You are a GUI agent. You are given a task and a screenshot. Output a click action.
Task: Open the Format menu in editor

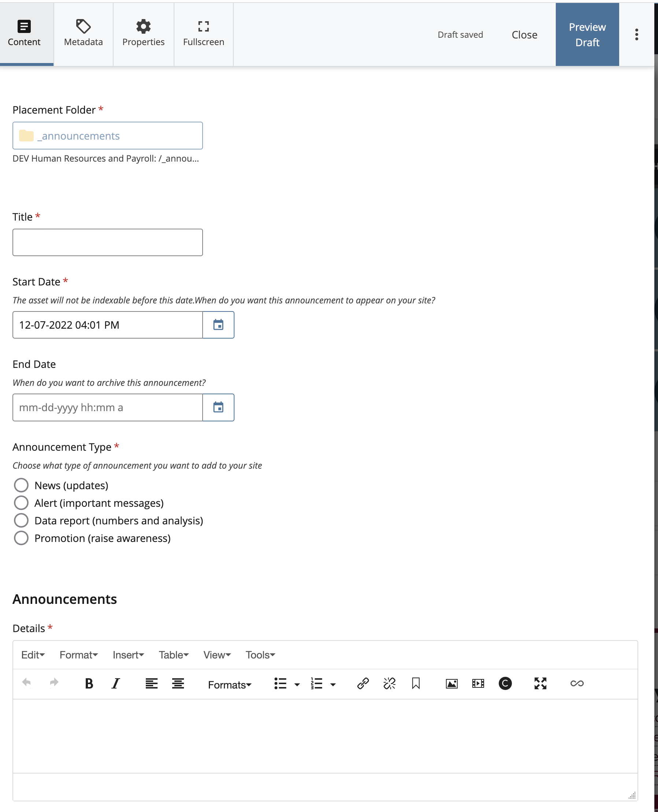tap(78, 655)
